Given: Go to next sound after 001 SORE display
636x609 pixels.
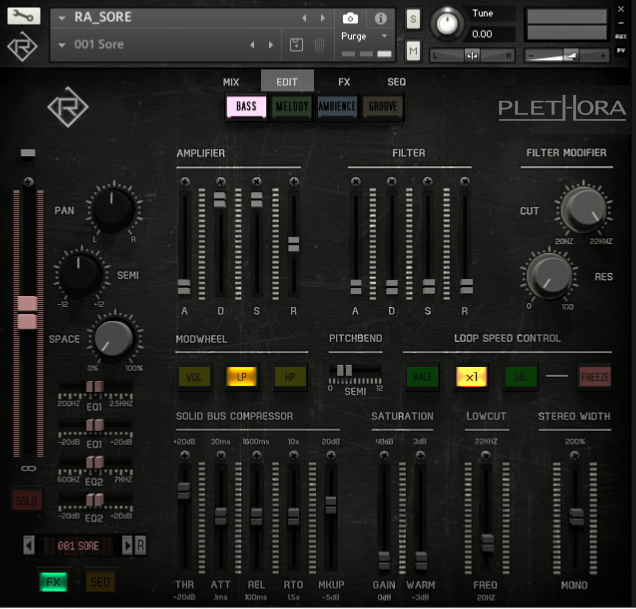Looking at the screenshot, I should tap(127, 546).
